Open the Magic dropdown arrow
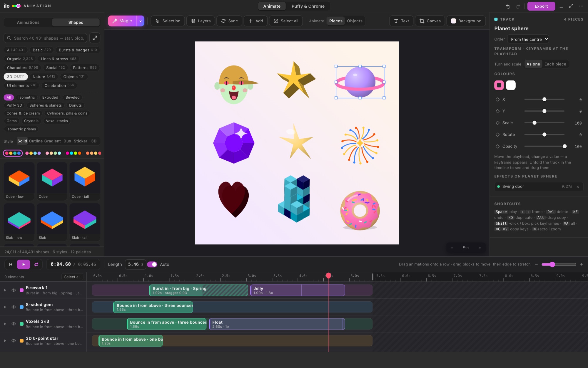 click(x=141, y=21)
